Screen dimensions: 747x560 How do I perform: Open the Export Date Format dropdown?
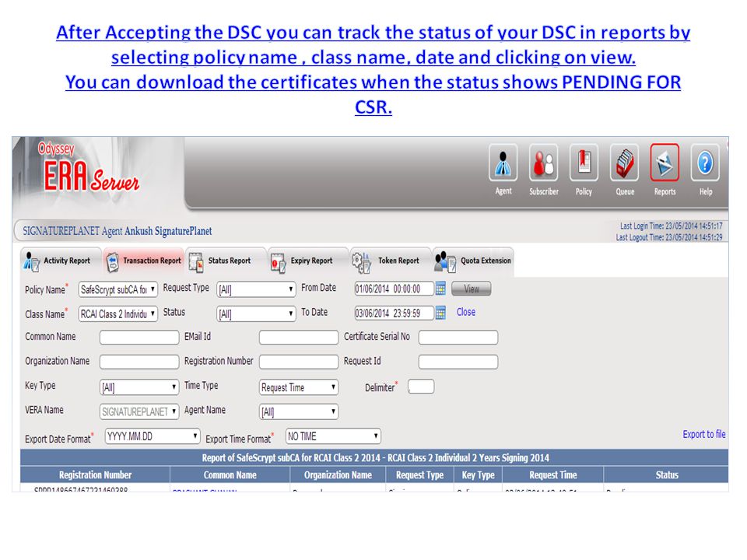pyautogui.click(x=153, y=436)
